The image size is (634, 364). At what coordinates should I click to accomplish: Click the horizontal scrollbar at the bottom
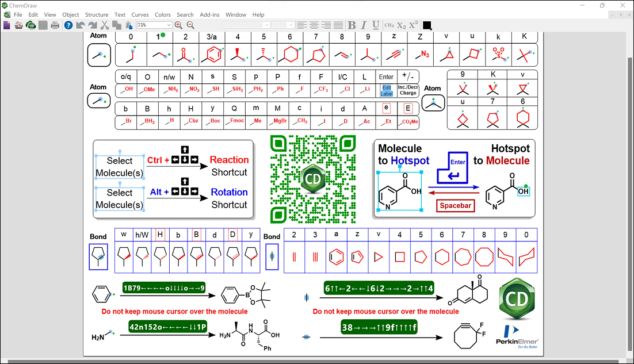314,361
